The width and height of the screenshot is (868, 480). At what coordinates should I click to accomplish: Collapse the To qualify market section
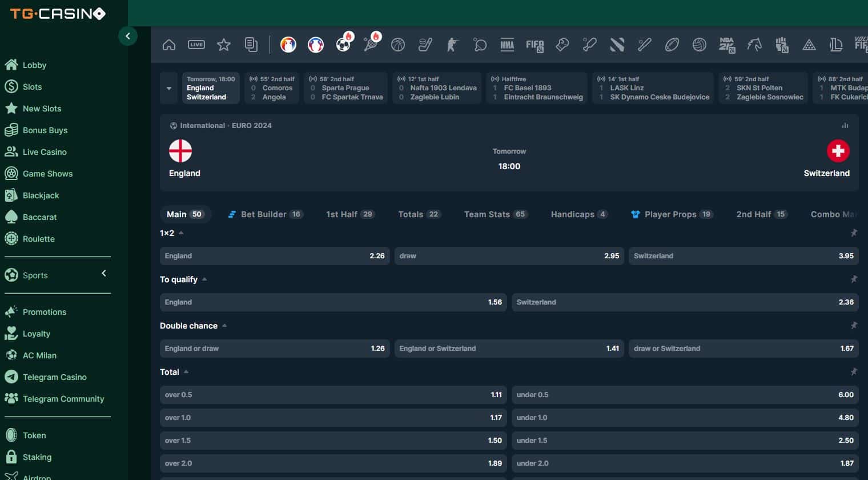(204, 279)
